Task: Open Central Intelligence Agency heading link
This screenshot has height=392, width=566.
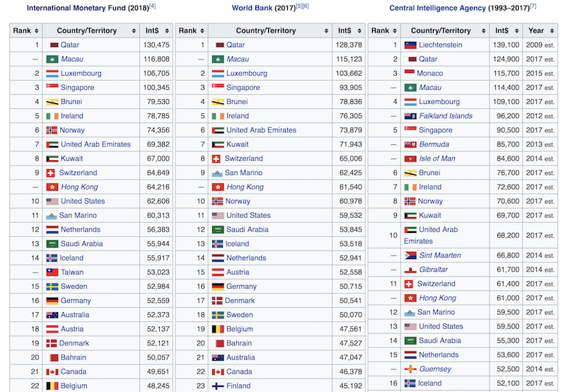Action: (x=437, y=8)
